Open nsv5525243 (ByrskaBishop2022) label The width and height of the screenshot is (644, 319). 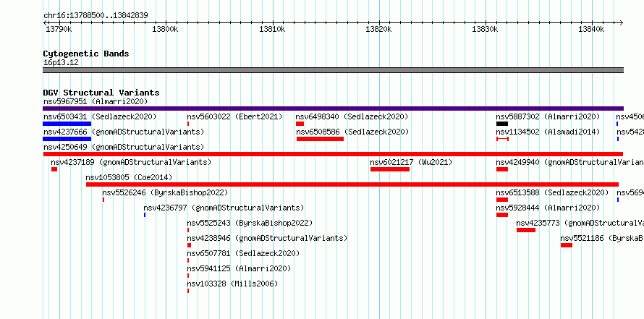point(250,223)
